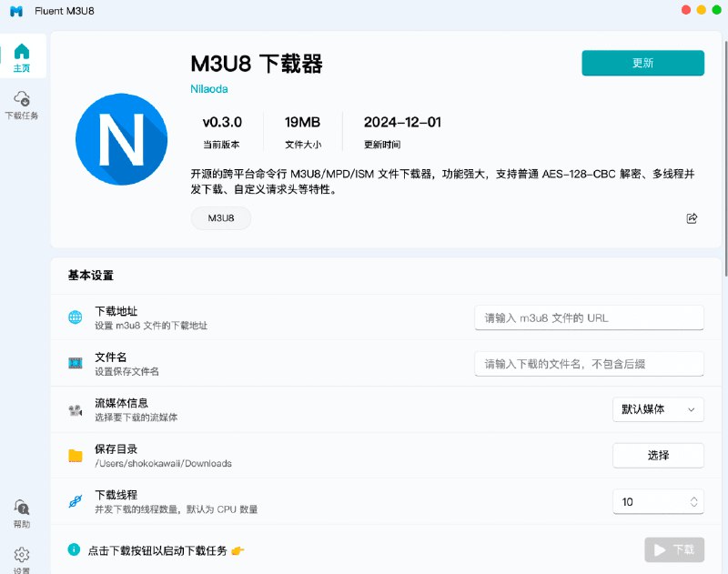
Task: Focus the m3u8 URL input field
Action: click(589, 317)
